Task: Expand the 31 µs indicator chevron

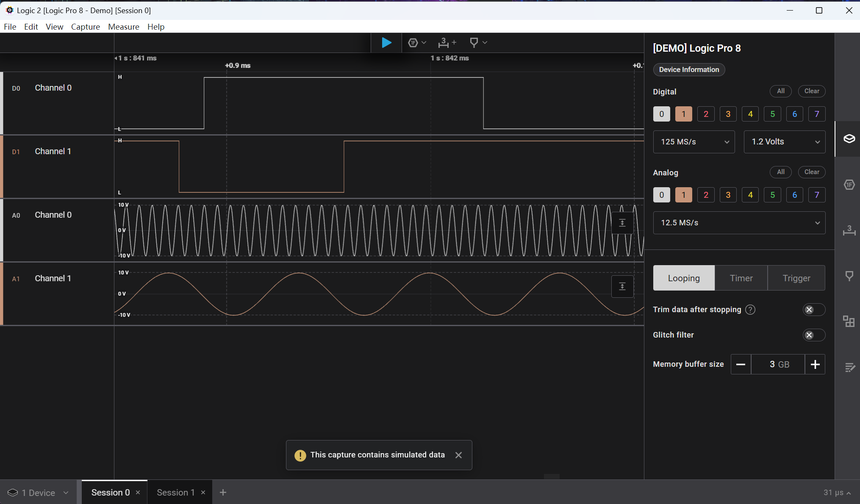Action: (849, 493)
